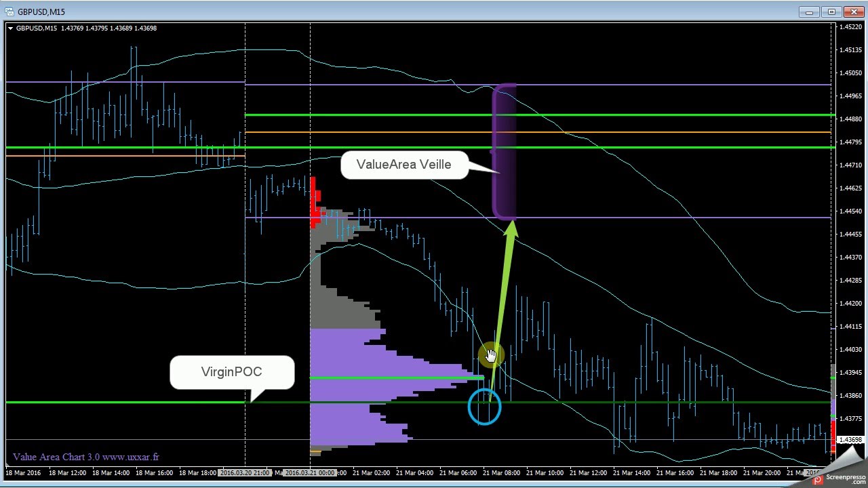Click the 1.44710 price scale label
Viewport: 868px width, 488px height.
851,165
